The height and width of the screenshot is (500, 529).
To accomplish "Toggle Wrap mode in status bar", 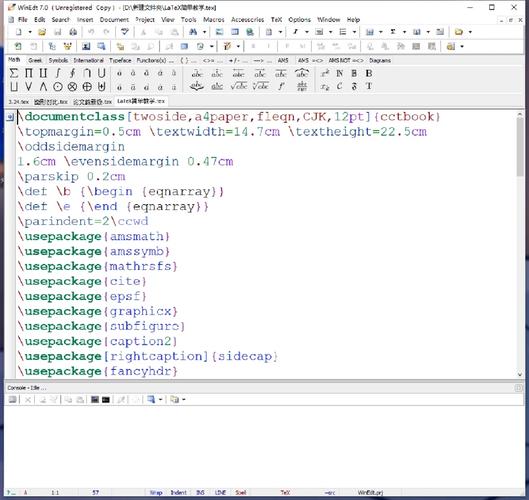I will (156, 493).
